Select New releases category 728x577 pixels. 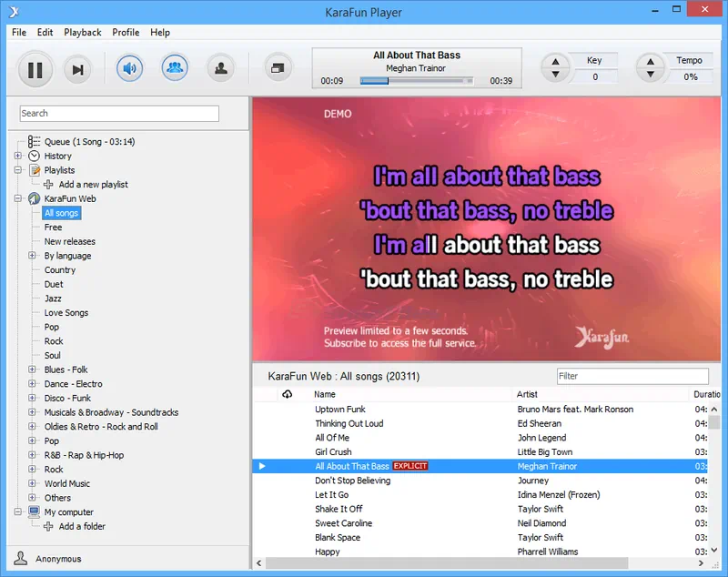[70, 241]
